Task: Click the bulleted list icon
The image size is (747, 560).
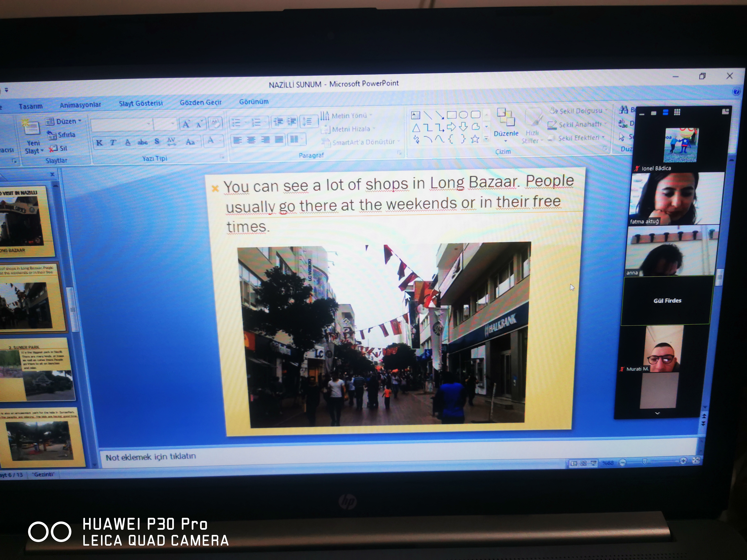Action: 236,123
